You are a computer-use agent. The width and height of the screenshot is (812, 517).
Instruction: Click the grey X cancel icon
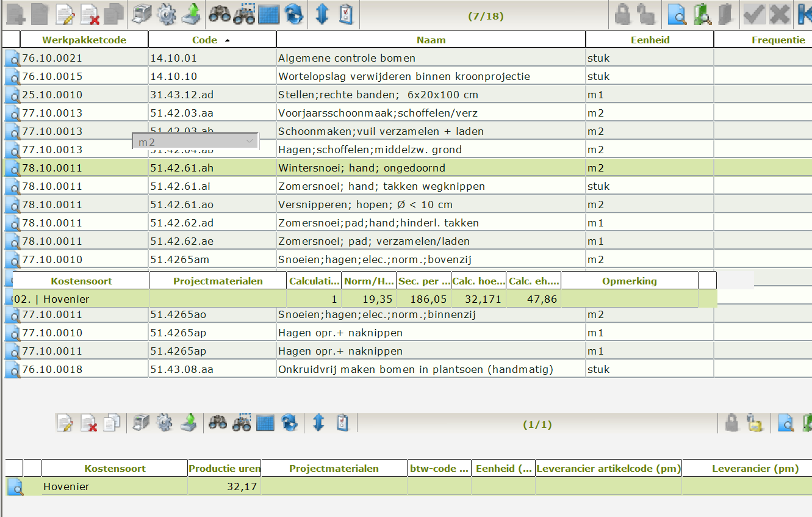coord(778,15)
